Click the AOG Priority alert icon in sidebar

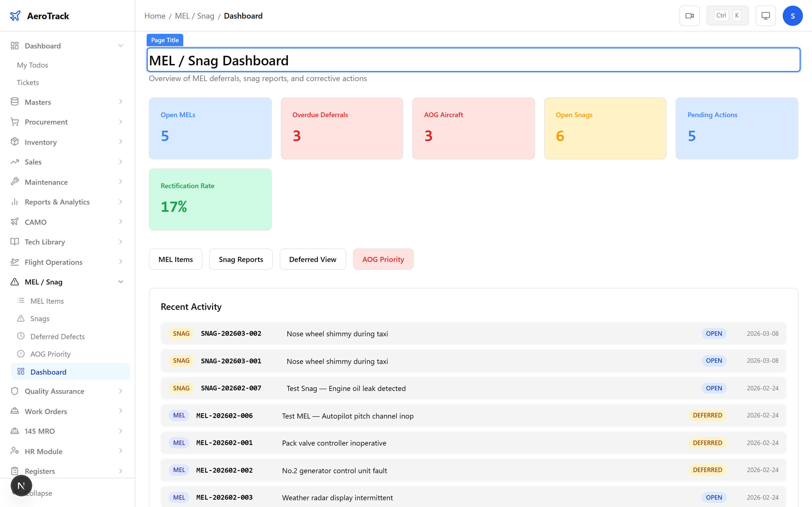(x=21, y=354)
